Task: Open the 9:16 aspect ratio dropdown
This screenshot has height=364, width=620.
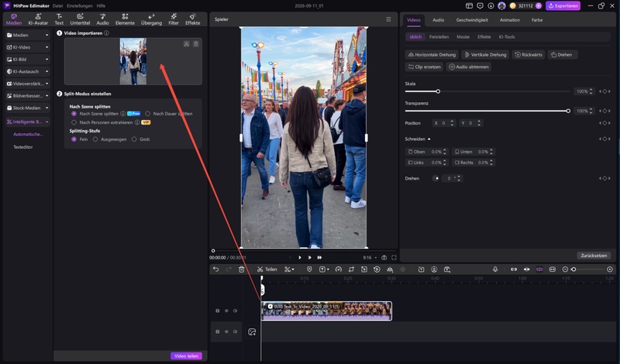Action: click(x=370, y=258)
